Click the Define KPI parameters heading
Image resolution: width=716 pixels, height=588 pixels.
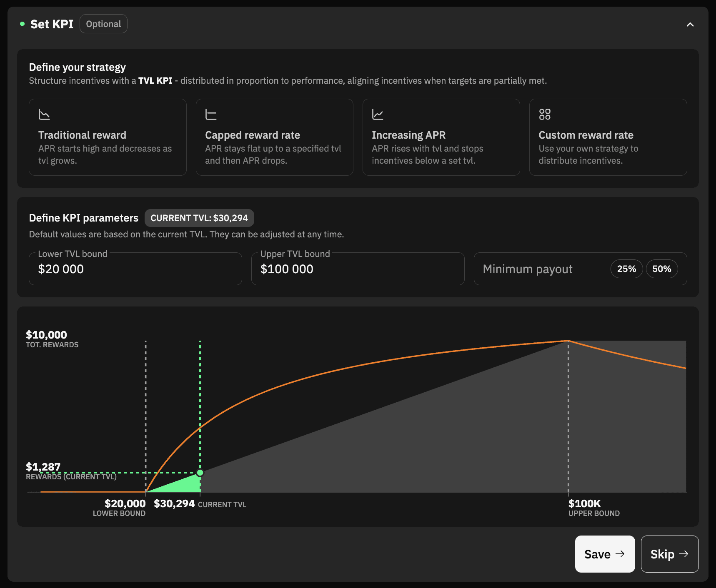pyautogui.click(x=84, y=218)
